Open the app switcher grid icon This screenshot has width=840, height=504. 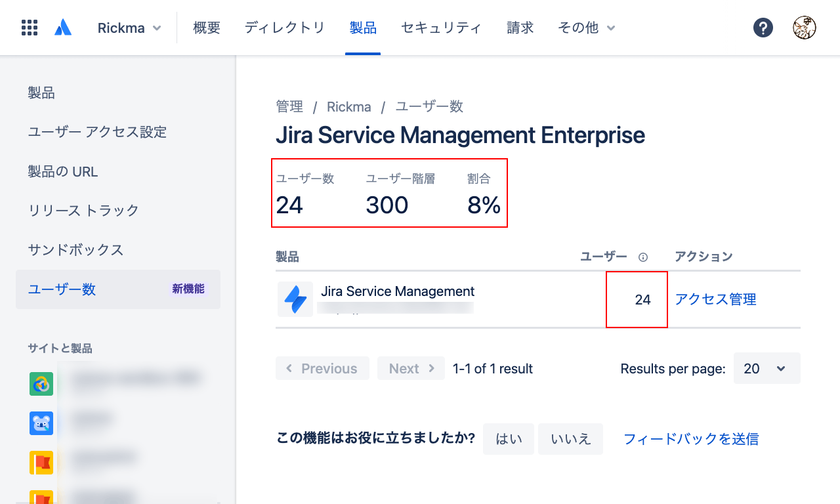29,28
